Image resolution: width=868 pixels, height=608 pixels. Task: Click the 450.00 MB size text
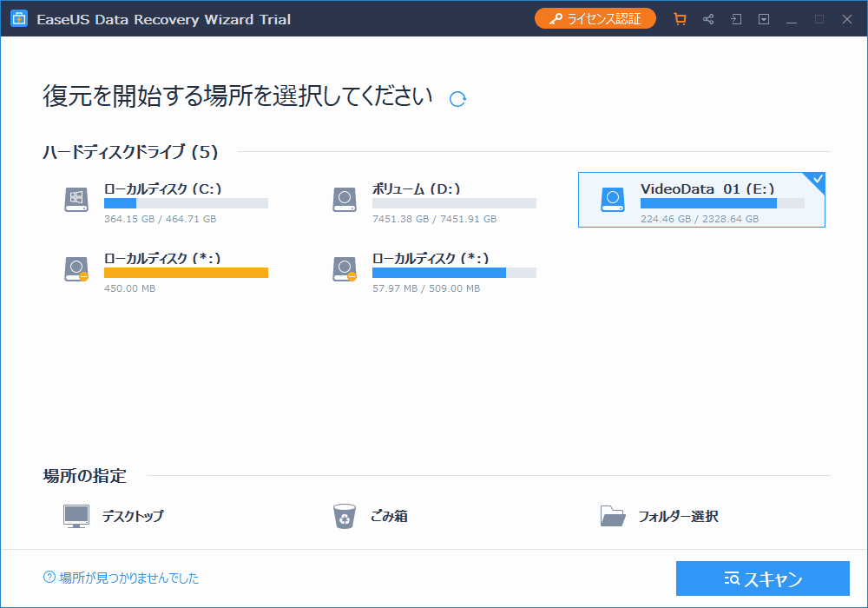click(129, 288)
